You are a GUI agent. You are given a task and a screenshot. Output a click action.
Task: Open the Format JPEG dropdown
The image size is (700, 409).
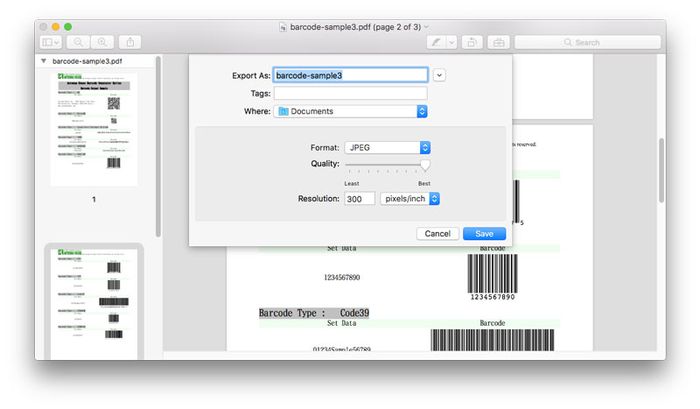[387, 147]
